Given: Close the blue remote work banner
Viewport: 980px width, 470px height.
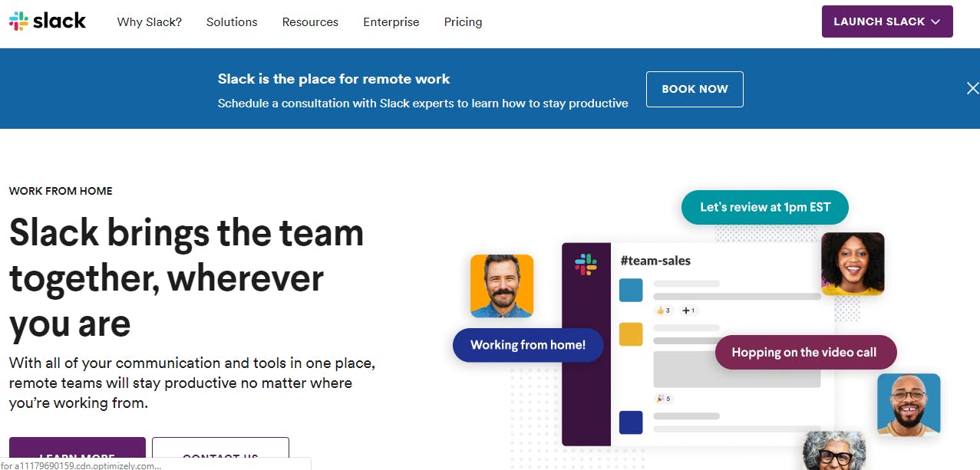Looking at the screenshot, I should (x=972, y=88).
